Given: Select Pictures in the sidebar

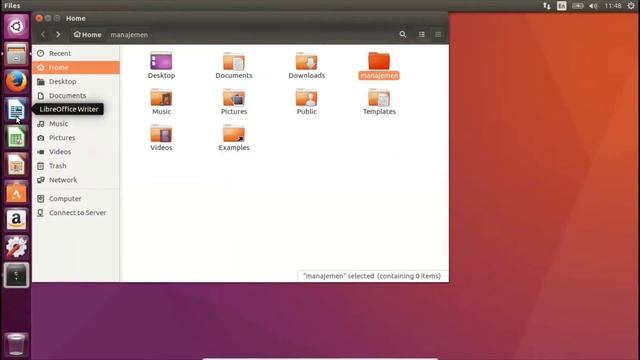Looking at the screenshot, I should (76, 138).
